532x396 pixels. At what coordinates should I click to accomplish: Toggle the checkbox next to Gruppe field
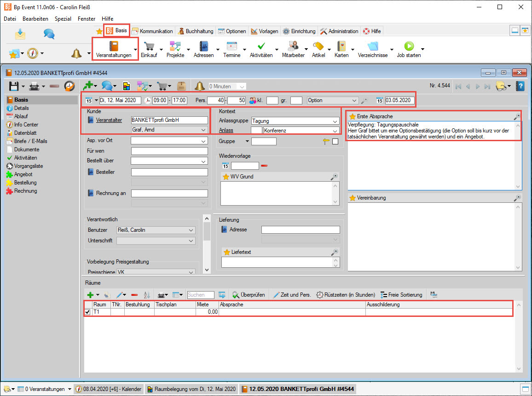point(335,142)
